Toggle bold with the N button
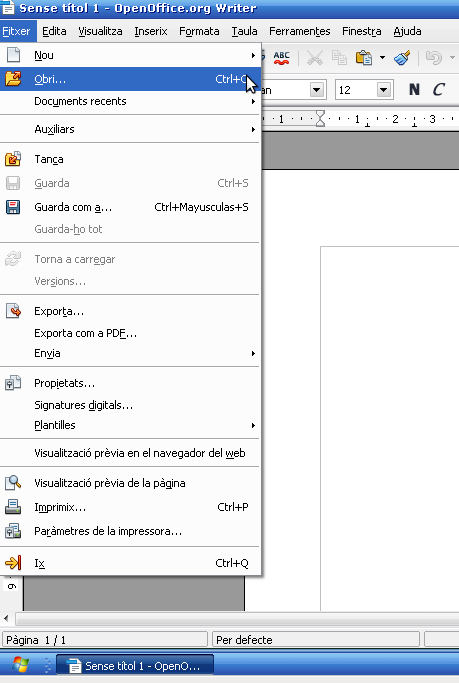This screenshot has width=459, height=683. click(414, 90)
